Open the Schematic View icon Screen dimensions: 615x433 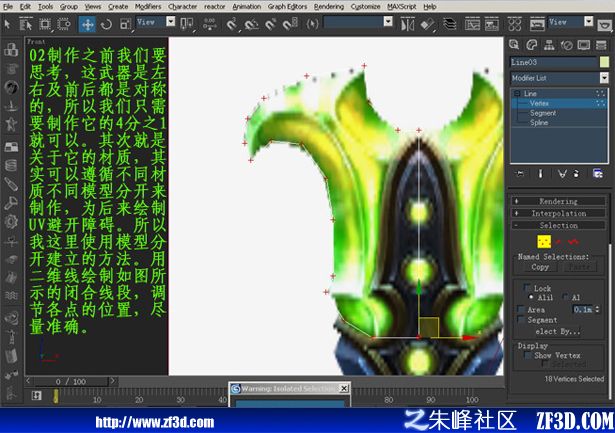pyautogui.click(x=491, y=24)
